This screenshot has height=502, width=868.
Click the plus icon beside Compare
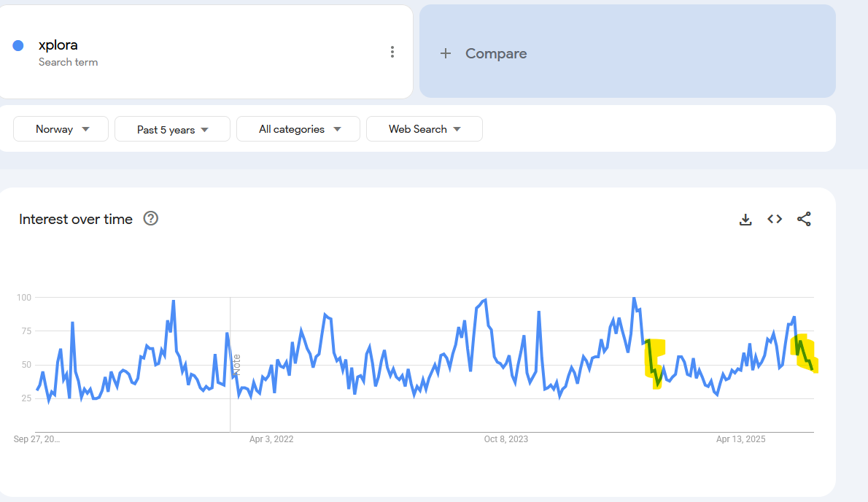coord(446,53)
